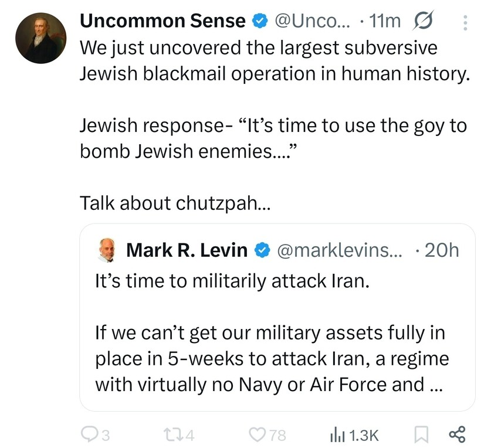Click the truncated @Unco... handle
This screenshot has width=491, height=448.
[310, 22]
